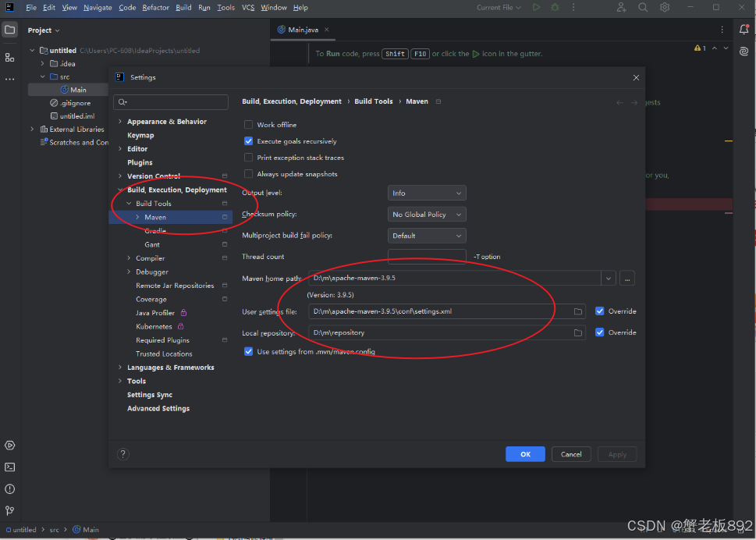Viewport: 756px width, 540px height.
Task: Open the run toolbar kebab menu
Action: coord(573,7)
